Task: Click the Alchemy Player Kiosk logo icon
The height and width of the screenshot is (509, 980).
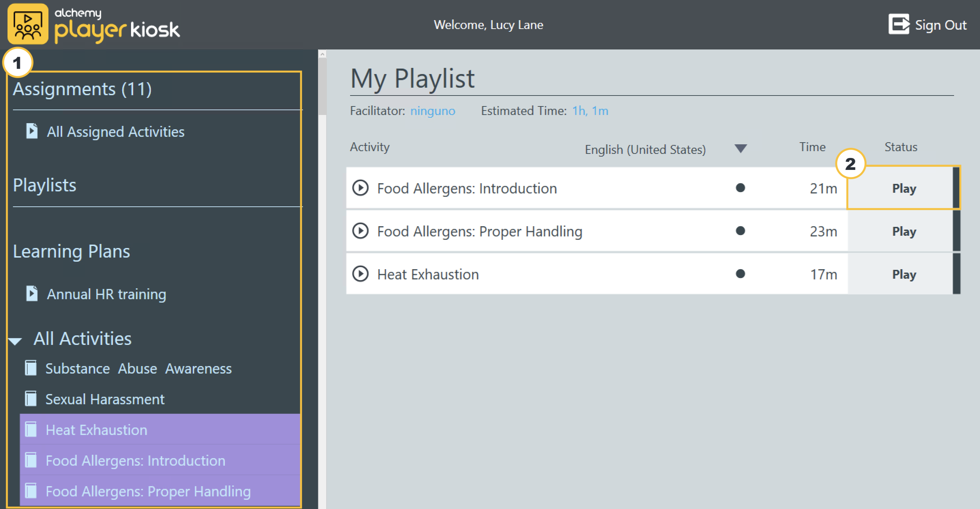Action: point(28,24)
